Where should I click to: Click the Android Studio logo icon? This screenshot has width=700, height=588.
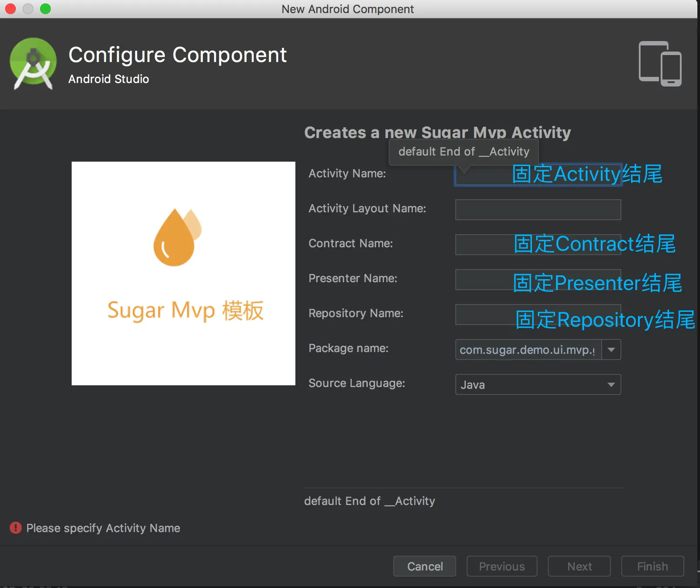pyautogui.click(x=33, y=63)
